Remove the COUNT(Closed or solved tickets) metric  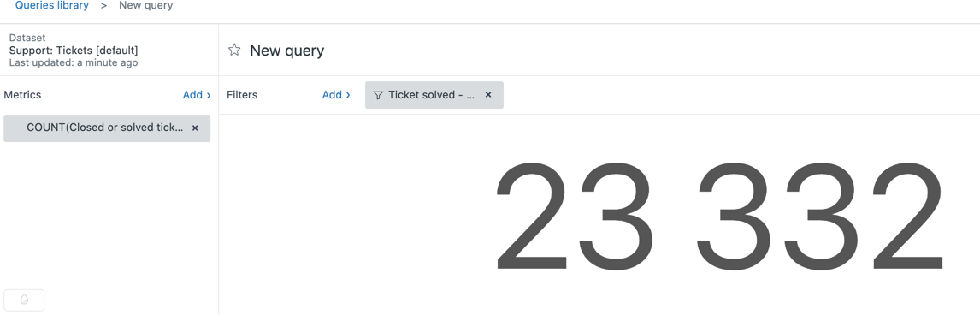point(195,128)
